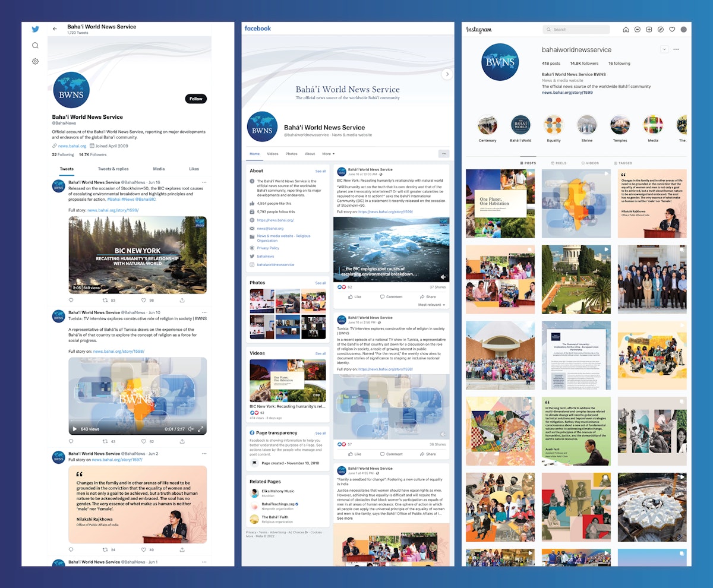The image size is (713, 588).
Task: Click 14.8K followers on Instagram profile
Action: 584,63
